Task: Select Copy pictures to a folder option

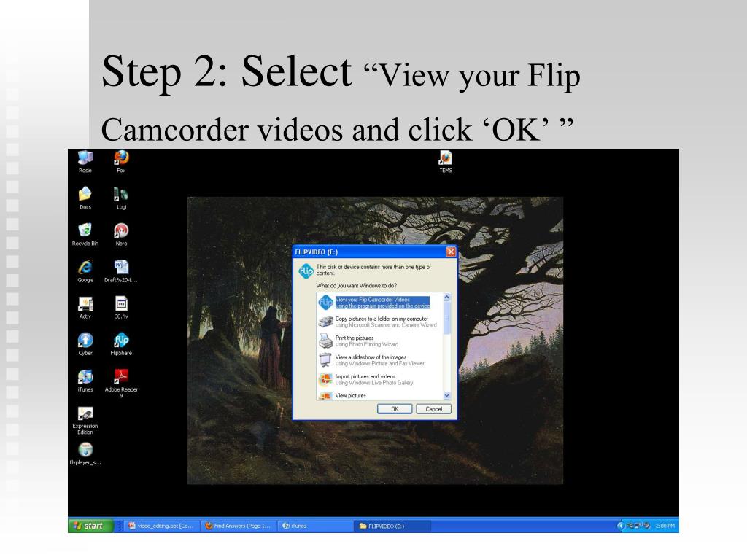Action: (x=379, y=322)
